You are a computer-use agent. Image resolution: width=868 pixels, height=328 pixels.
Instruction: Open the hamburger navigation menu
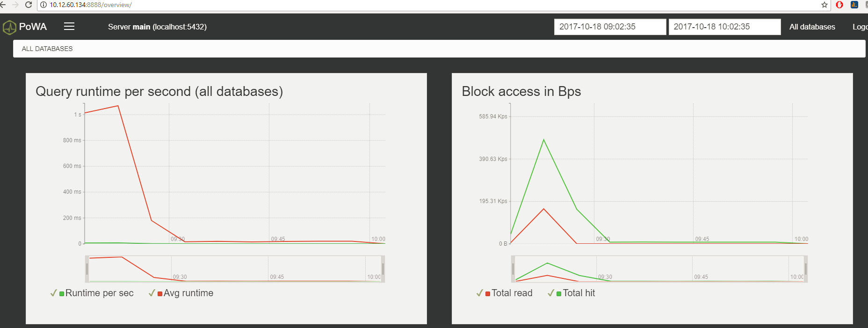69,27
